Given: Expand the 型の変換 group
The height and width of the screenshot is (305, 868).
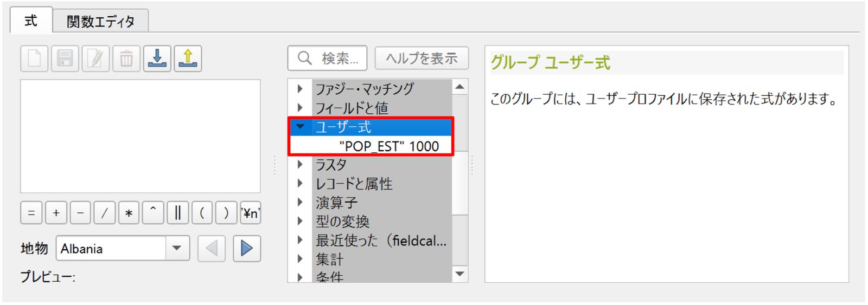Looking at the screenshot, I should click(300, 221).
